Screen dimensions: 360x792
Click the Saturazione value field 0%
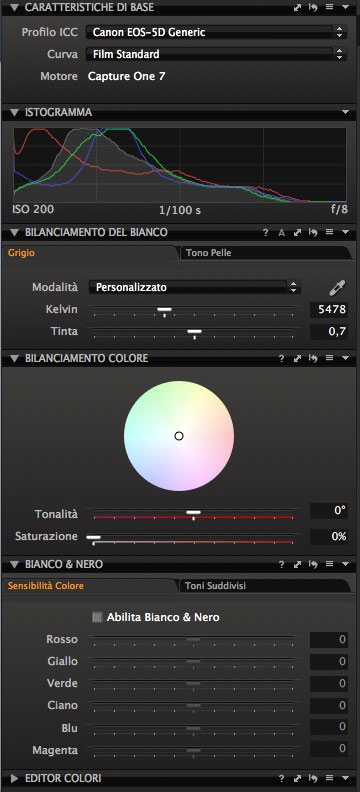pyautogui.click(x=329, y=536)
